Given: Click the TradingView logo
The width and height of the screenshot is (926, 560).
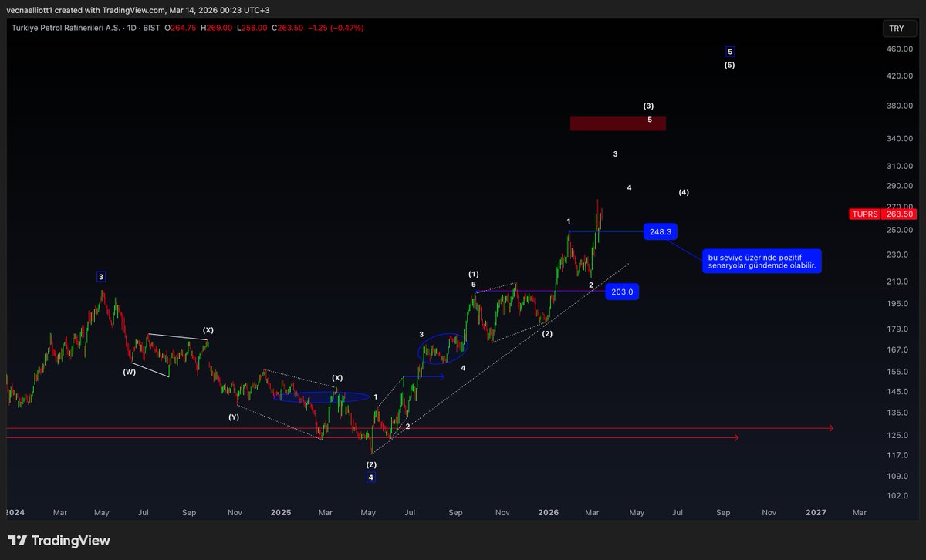Looking at the screenshot, I should (x=59, y=541).
